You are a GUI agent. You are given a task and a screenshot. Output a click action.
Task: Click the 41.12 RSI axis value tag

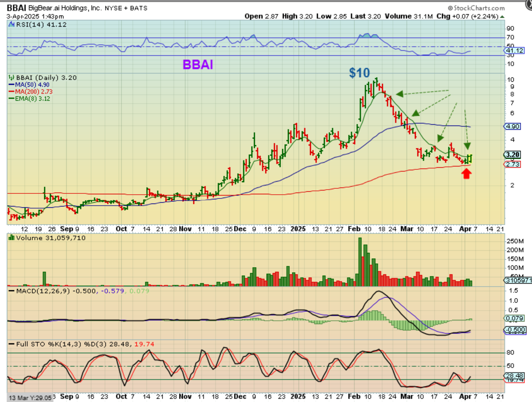pos(515,51)
